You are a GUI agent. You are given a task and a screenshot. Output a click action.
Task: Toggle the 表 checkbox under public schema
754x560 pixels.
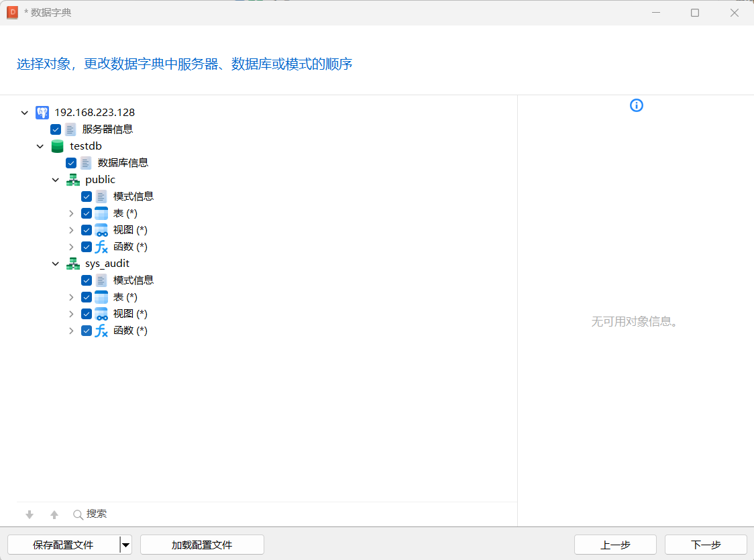87,213
